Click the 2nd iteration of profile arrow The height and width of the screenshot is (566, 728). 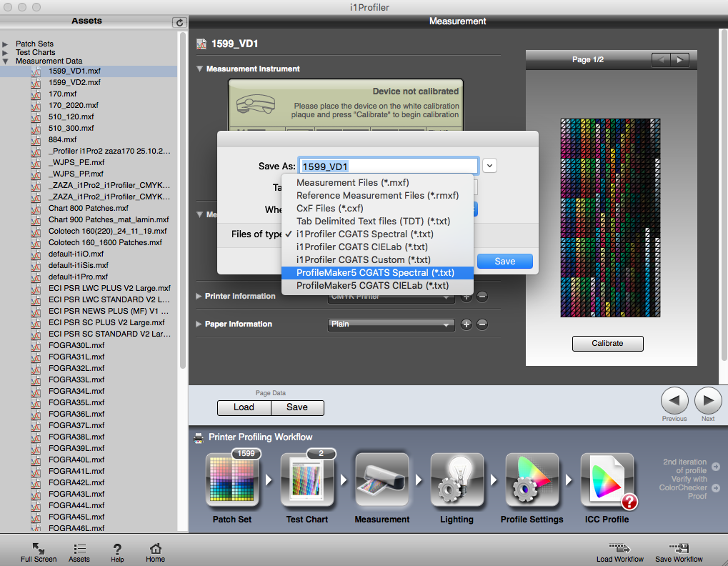(716, 466)
